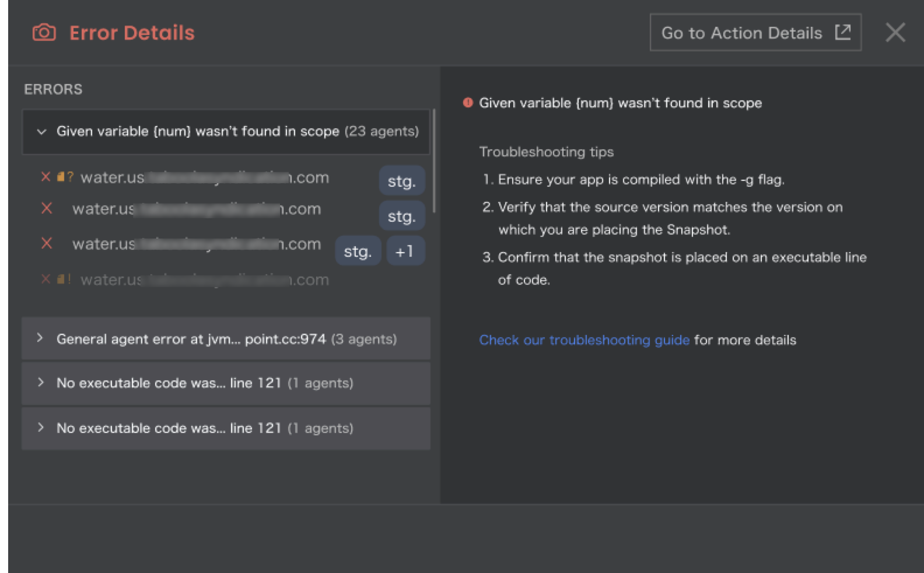The height and width of the screenshot is (573, 924).
Task: Click the camera snapshot icon beside Error Details
Action: coord(44,33)
